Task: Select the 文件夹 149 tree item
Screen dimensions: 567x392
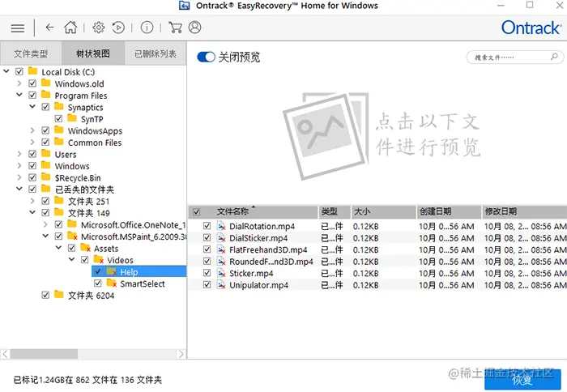Action: point(89,213)
